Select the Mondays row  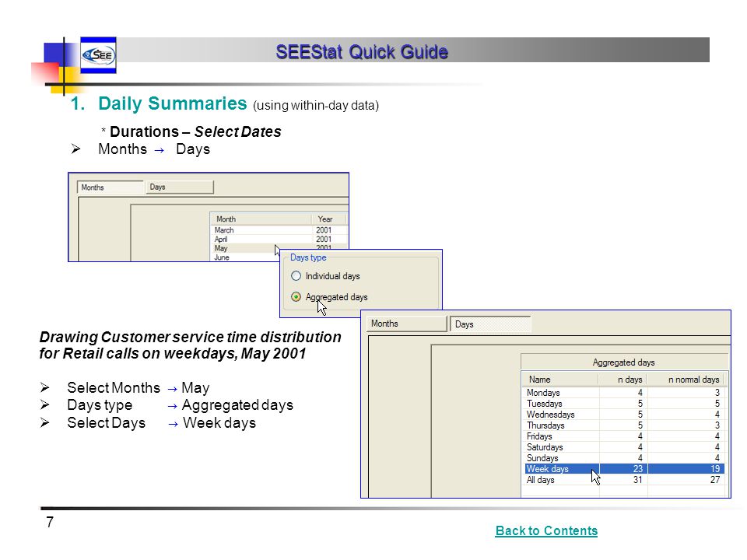pyautogui.click(x=624, y=393)
